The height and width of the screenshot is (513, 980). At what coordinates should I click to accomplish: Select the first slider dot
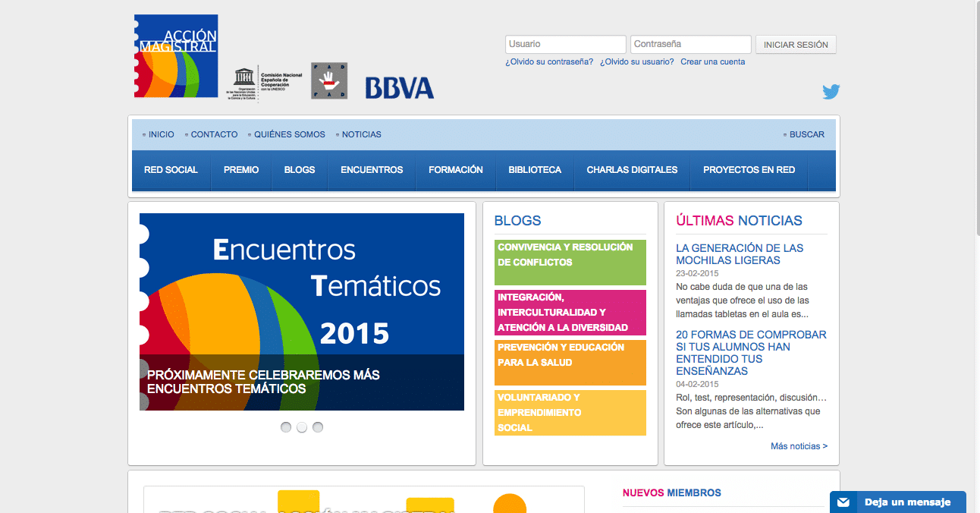coord(286,427)
